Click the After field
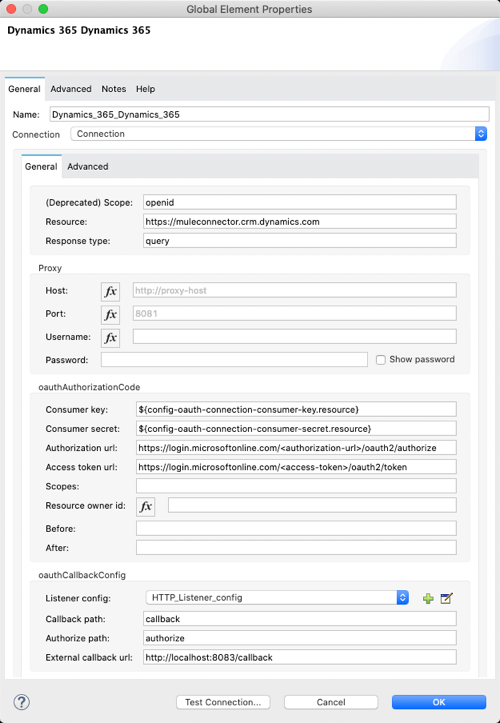 [296, 548]
